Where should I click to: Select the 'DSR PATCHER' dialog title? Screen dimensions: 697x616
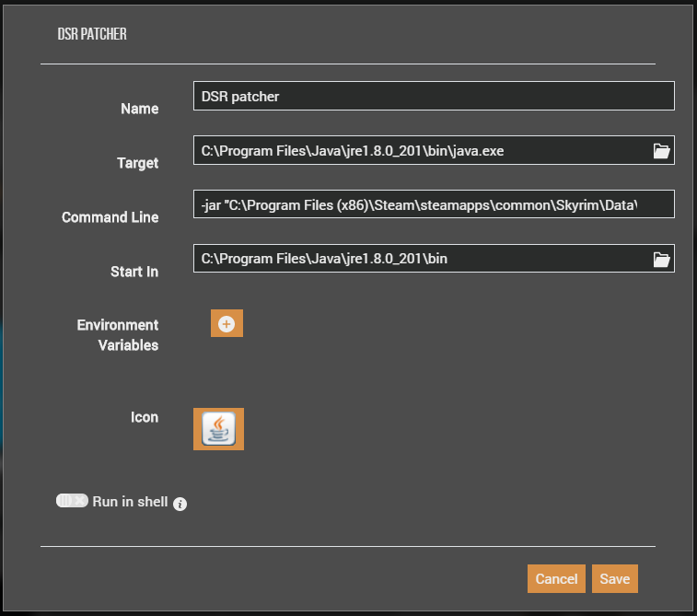coord(92,34)
